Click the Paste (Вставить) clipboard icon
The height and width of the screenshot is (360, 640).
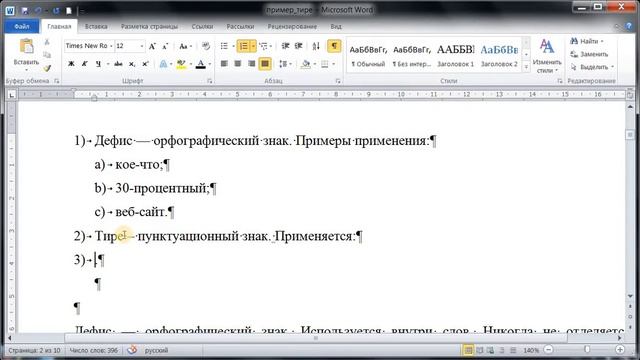point(26,47)
